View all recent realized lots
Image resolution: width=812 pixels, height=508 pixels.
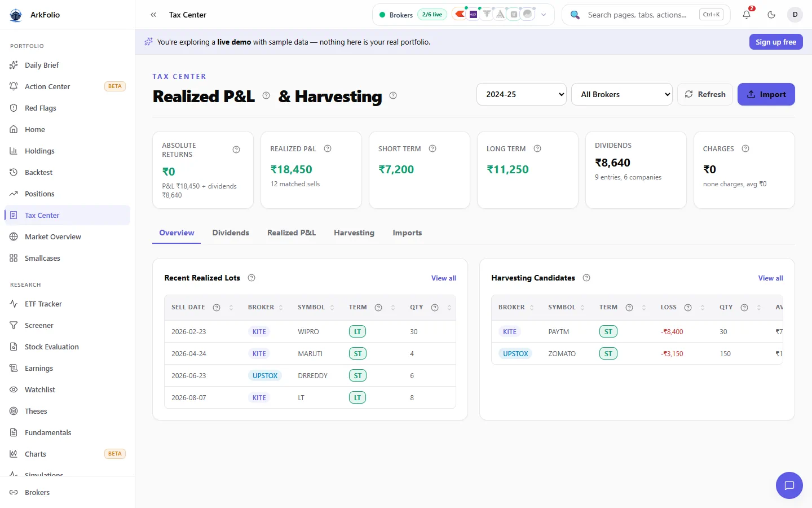click(444, 278)
